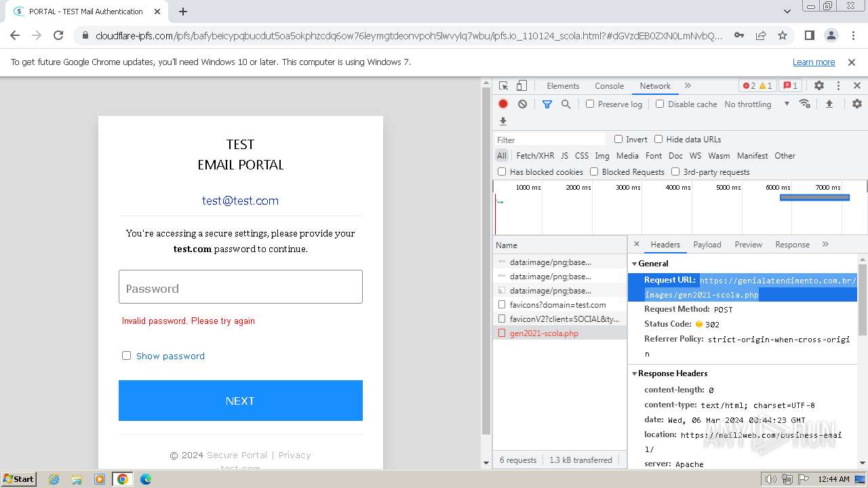Click the export HAR download icon
Screen dimensions: 868x488
503,121
